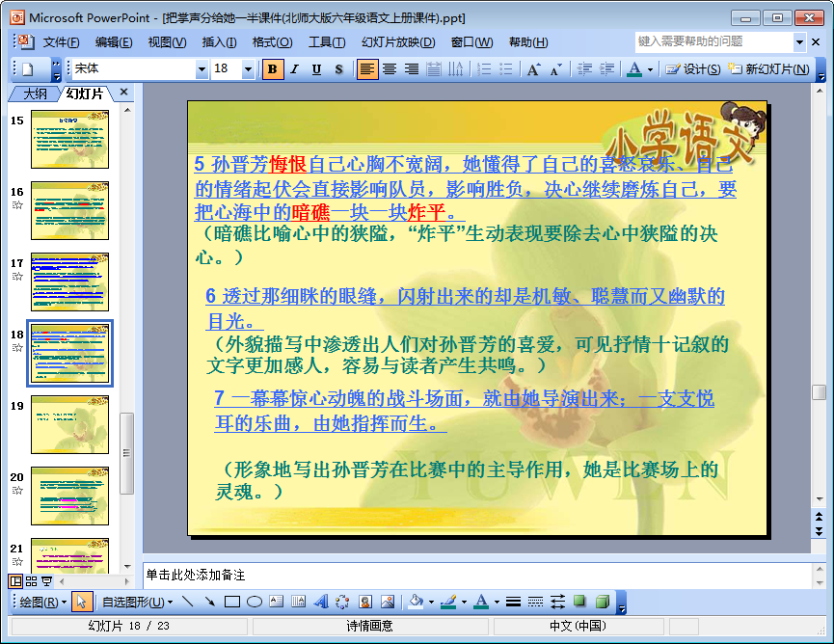Open the 窗口(W) menu

(x=471, y=42)
